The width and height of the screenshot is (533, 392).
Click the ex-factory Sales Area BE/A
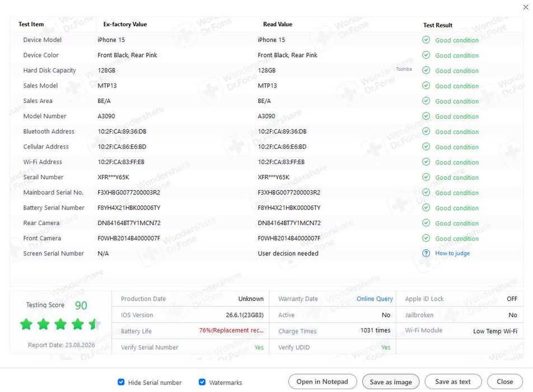pos(104,101)
